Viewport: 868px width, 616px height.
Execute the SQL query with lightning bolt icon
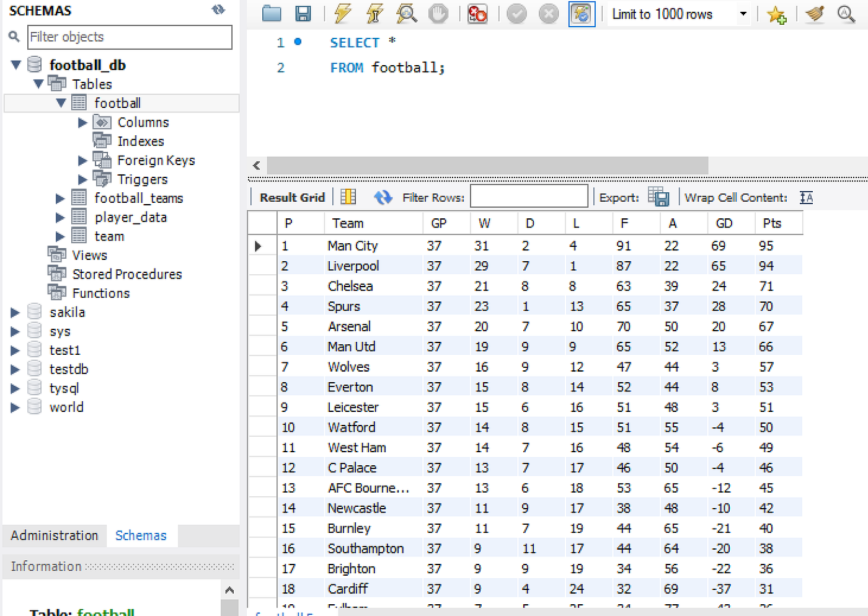click(342, 14)
